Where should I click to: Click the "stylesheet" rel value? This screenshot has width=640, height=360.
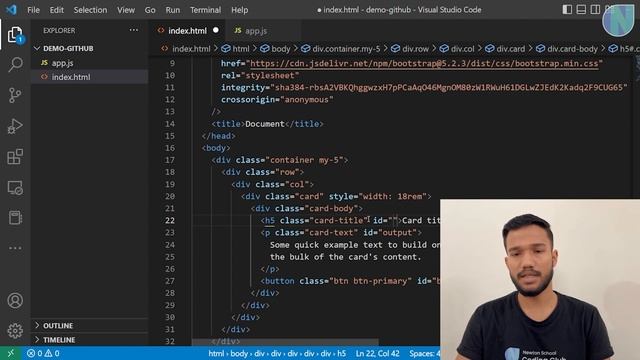[x=270, y=76]
